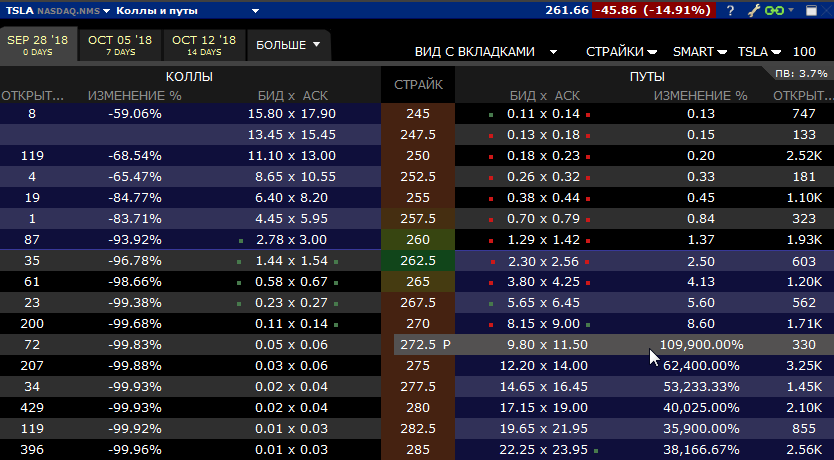Click the green chain link grouping icon
Image resolution: width=834 pixels, height=460 pixels.
click(x=773, y=10)
